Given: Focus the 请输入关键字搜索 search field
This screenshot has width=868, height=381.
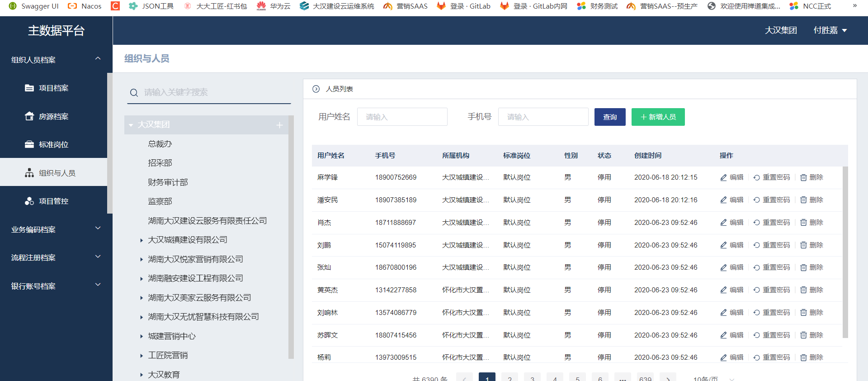Looking at the screenshot, I should click(x=209, y=92).
